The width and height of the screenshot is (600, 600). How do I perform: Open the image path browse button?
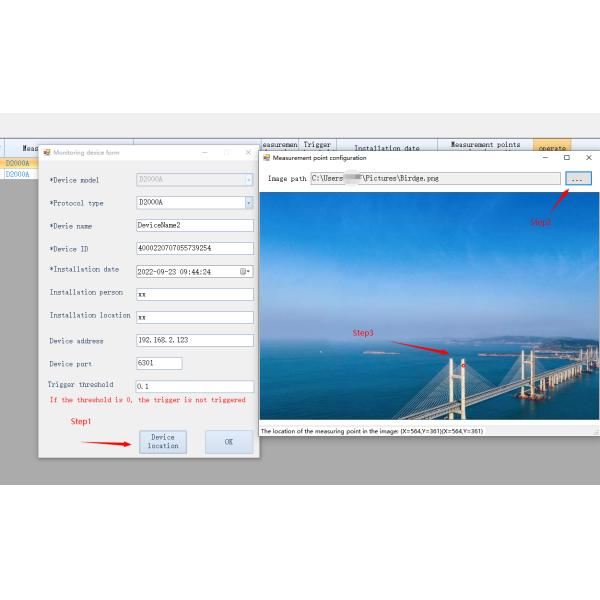(578, 178)
